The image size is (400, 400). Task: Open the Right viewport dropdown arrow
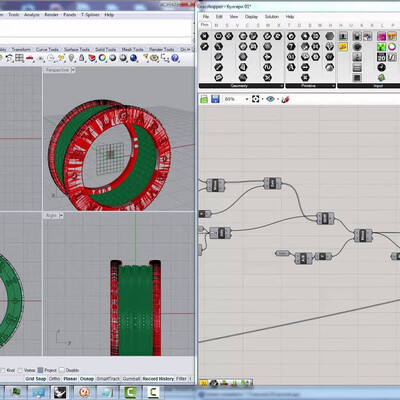click(x=61, y=216)
